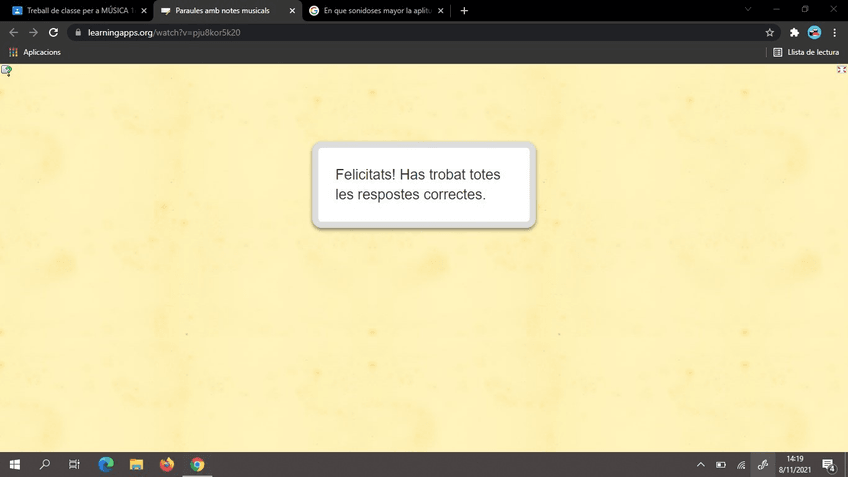Click the address bar URL

pos(164,32)
